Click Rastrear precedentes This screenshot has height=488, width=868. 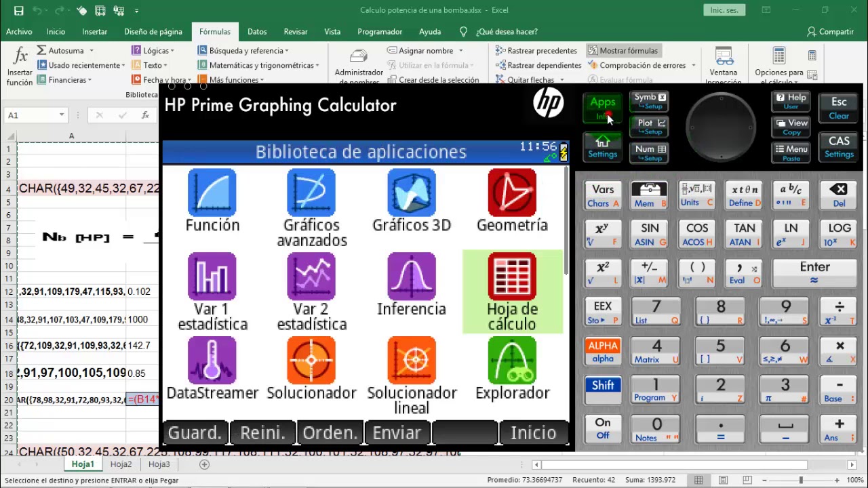point(536,51)
